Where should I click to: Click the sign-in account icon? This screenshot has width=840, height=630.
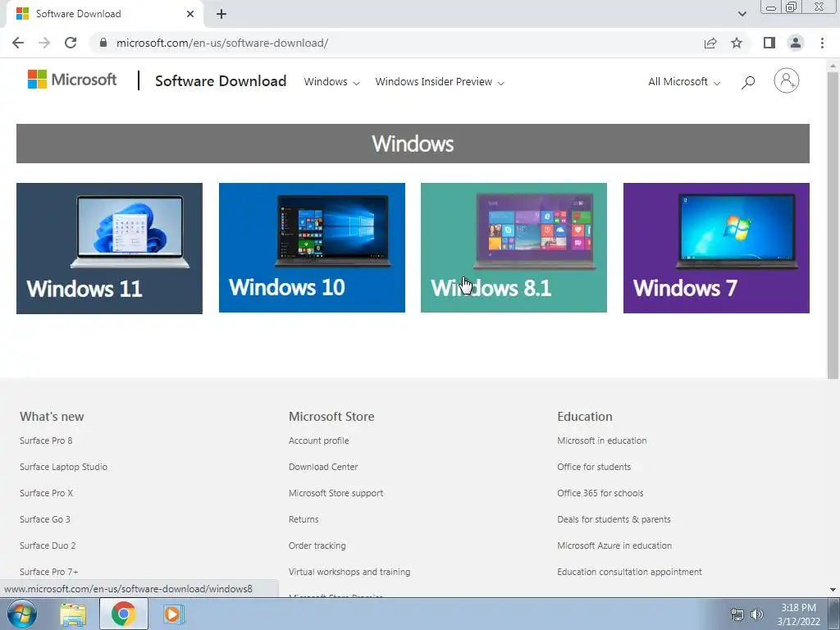787,81
